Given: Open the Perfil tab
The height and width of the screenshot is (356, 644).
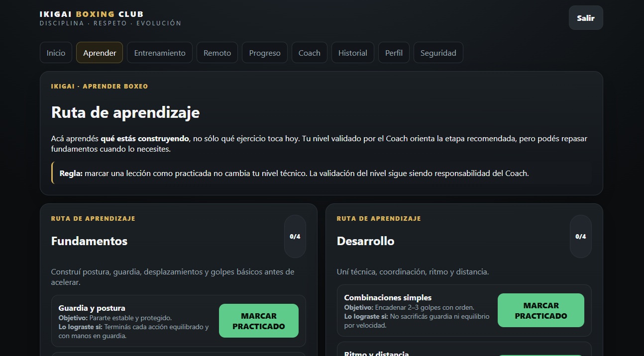Looking at the screenshot, I should tap(394, 53).
